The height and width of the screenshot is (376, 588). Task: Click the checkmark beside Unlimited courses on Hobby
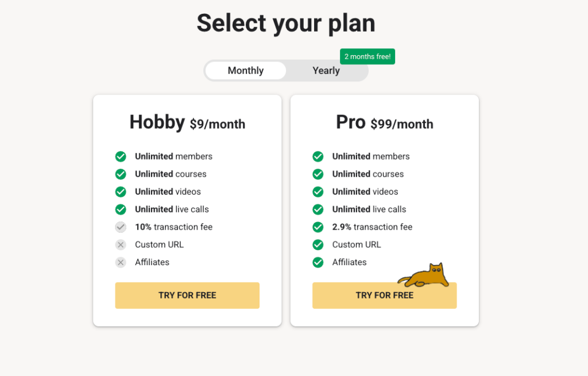[121, 174]
